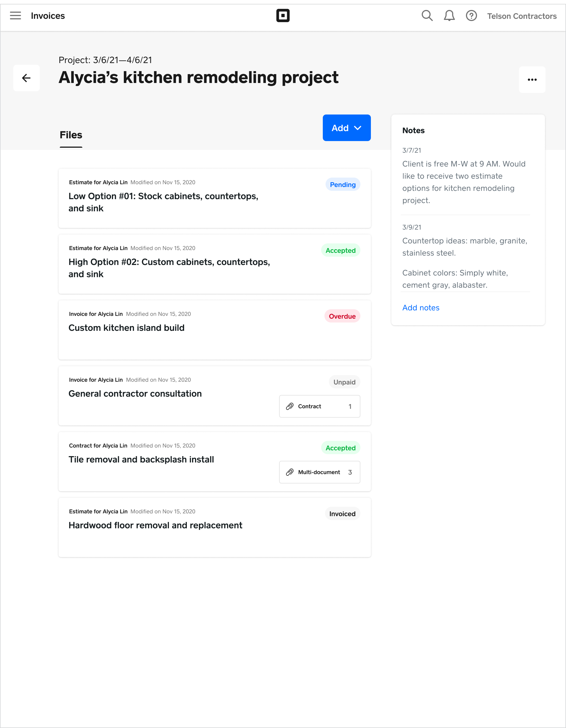Open the Multi-document attachment paperclip
Image resolution: width=566 pixels, height=728 pixels.
(290, 472)
